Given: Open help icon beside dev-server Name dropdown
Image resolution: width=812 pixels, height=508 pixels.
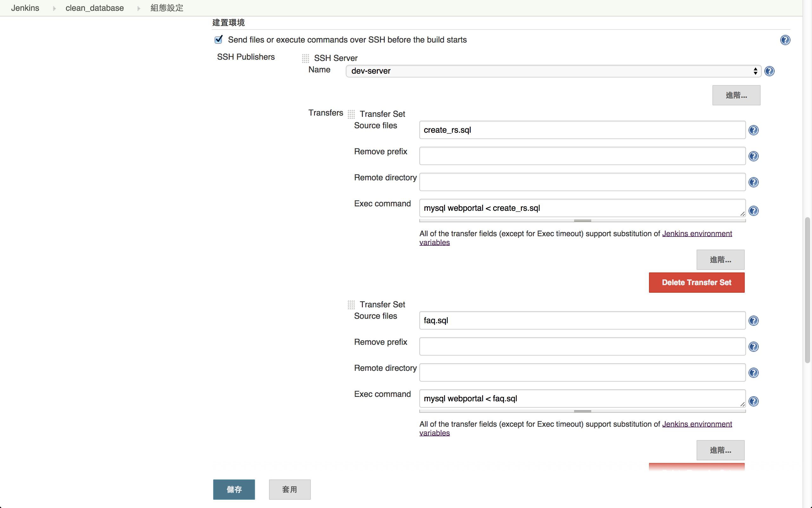Looking at the screenshot, I should [x=769, y=71].
